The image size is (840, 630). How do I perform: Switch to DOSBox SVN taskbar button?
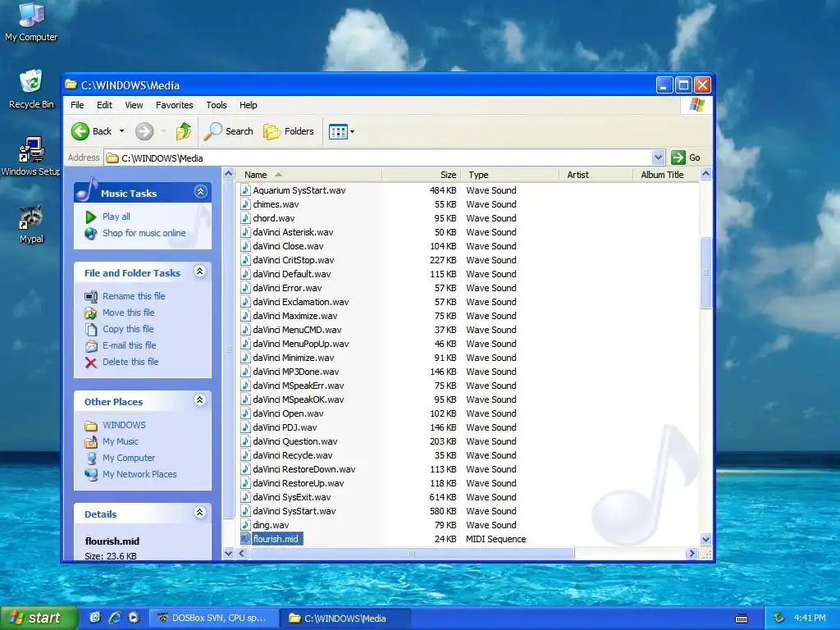(x=213, y=619)
